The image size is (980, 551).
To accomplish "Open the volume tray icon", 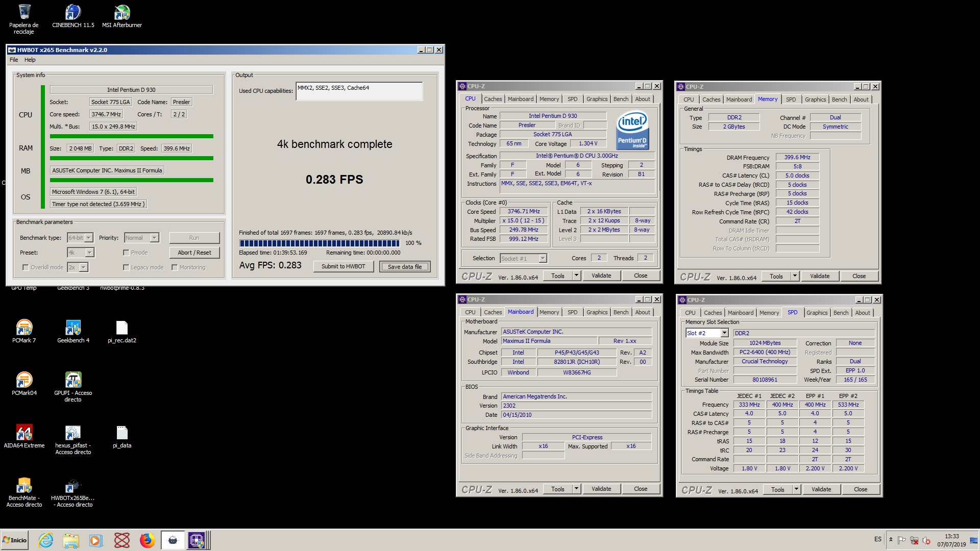I will click(x=926, y=540).
